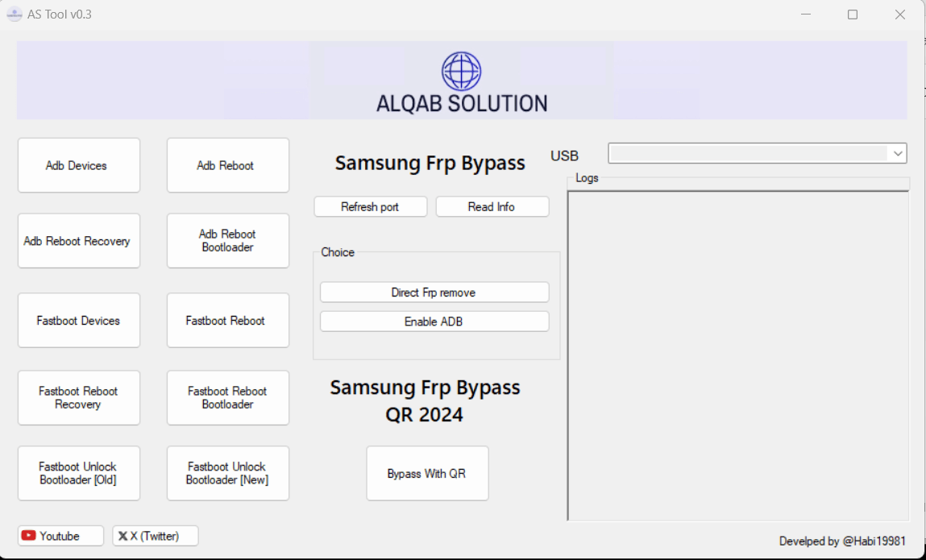Click the Alqab Solution globe logo
This screenshot has height=560, width=926.
[461, 71]
